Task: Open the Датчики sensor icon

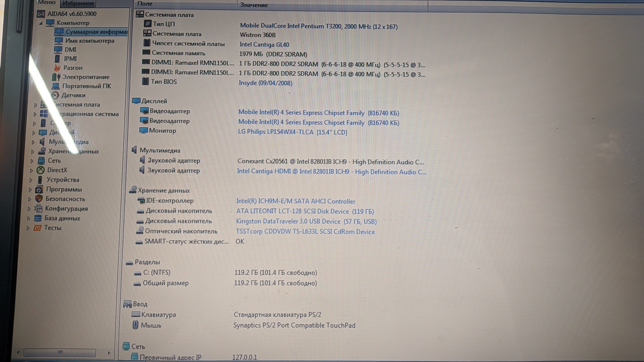Action: [55, 95]
